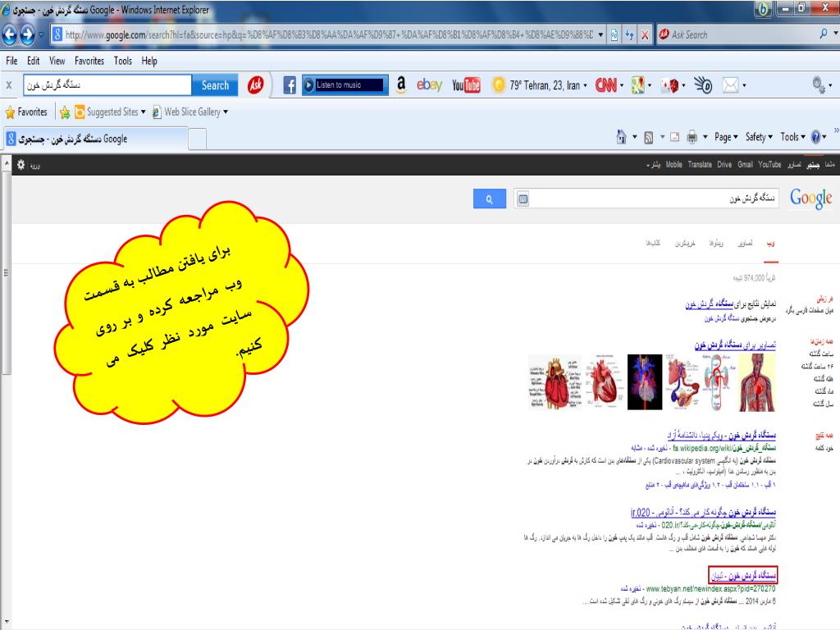The image size is (840, 630).
Task: Open the Edit menu
Action: (x=33, y=61)
